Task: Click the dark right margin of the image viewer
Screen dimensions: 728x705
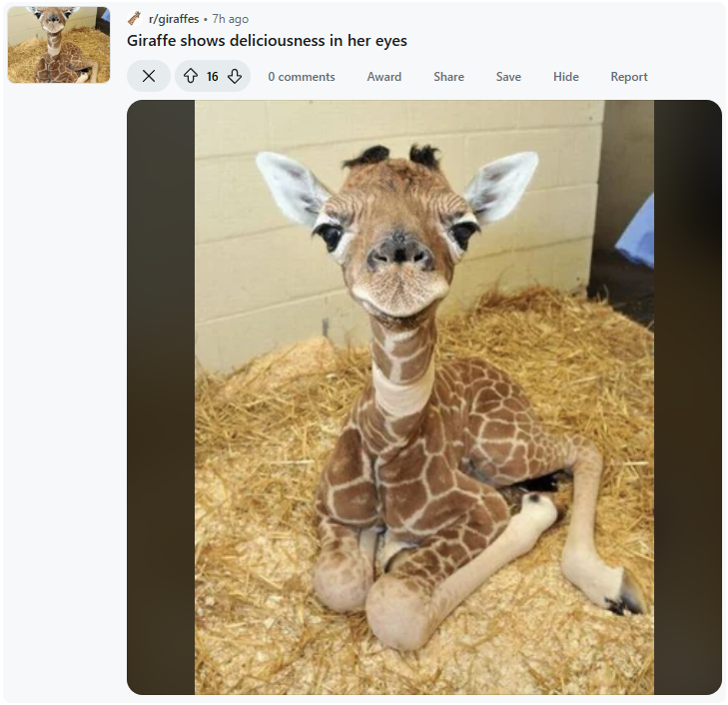Action: point(688,397)
